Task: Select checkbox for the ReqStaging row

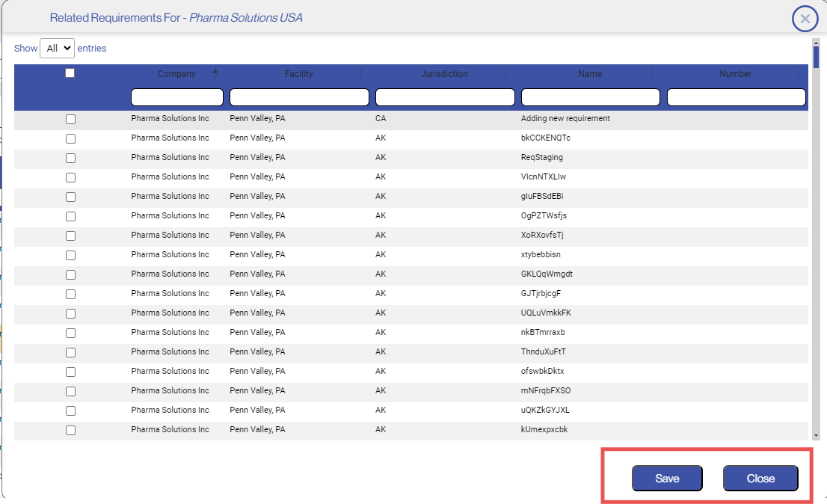Action: pyautogui.click(x=70, y=158)
